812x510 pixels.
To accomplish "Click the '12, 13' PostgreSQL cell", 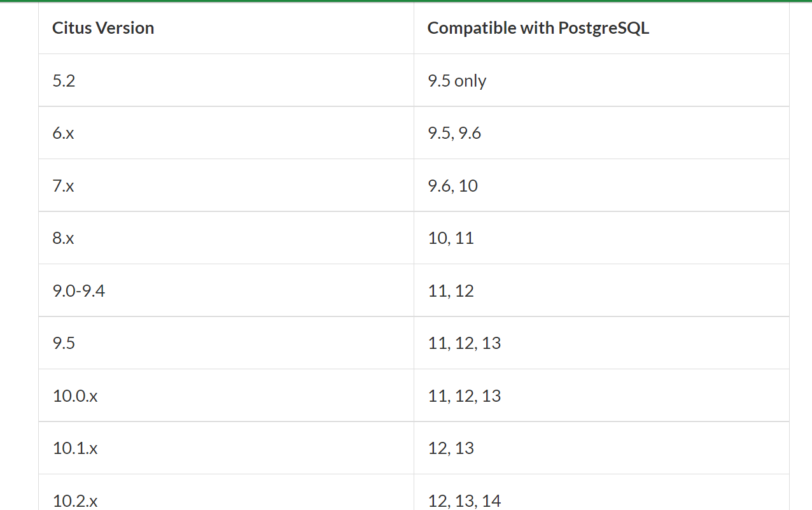I will pos(451,448).
